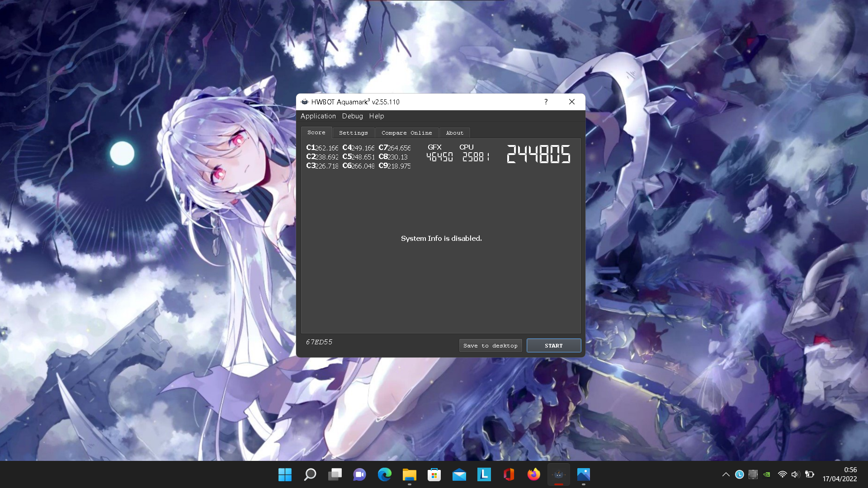Select the C2 value 238.692
This screenshot has height=488, width=868.
tap(327, 157)
